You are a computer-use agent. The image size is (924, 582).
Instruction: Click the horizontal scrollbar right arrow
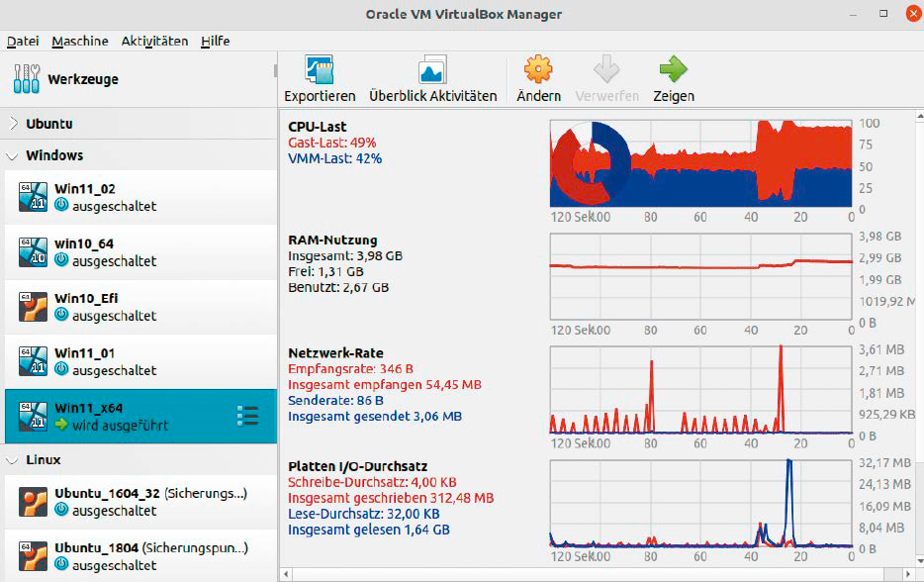[x=908, y=574]
